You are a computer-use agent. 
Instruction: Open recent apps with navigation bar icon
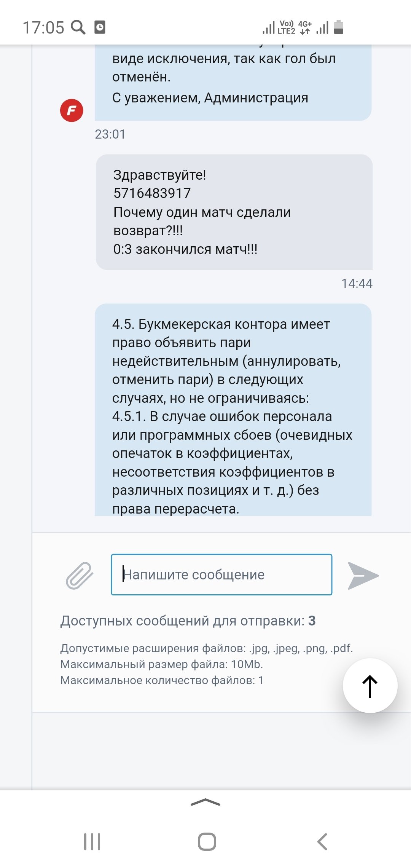tap(92, 841)
